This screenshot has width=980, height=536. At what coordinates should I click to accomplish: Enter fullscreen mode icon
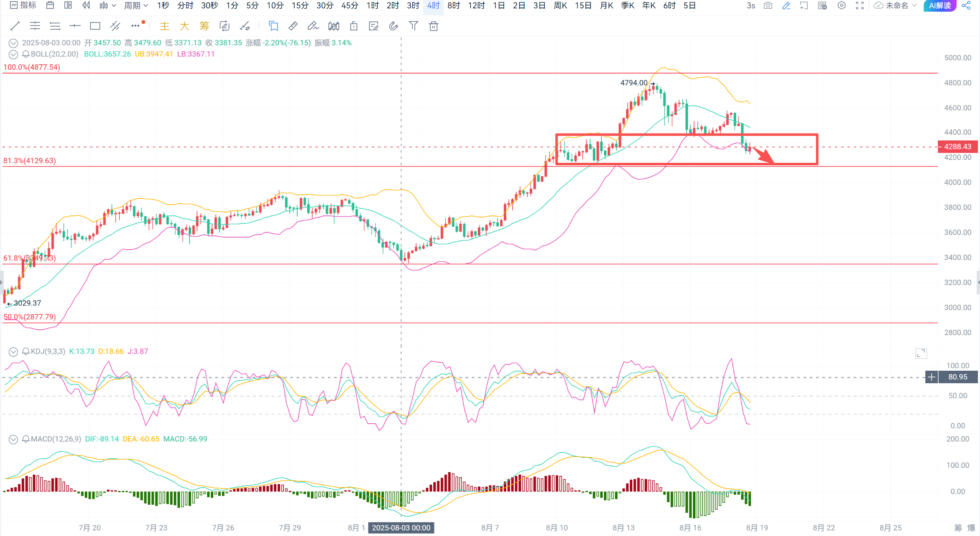pos(860,5)
